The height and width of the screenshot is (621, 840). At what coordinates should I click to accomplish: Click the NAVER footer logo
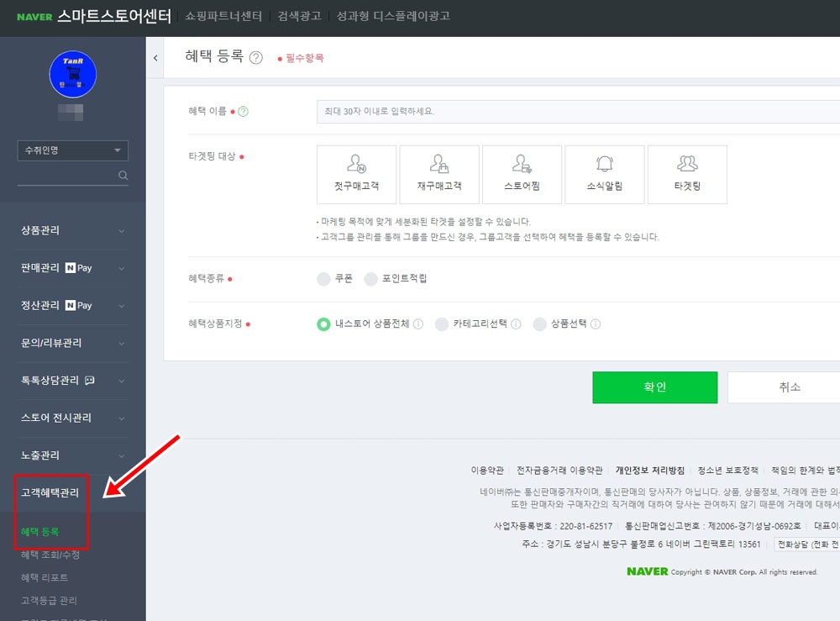pyautogui.click(x=647, y=571)
